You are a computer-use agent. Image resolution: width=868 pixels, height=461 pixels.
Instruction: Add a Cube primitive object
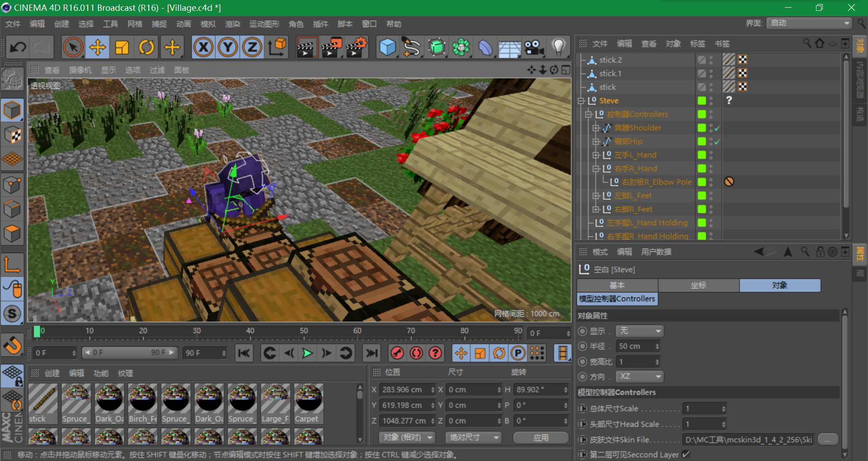click(x=387, y=47)
